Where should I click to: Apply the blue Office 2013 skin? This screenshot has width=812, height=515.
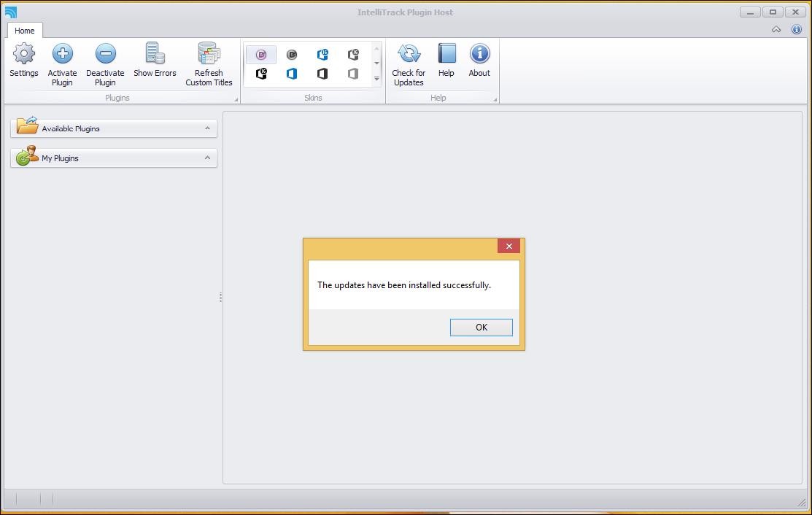point(292,74)
